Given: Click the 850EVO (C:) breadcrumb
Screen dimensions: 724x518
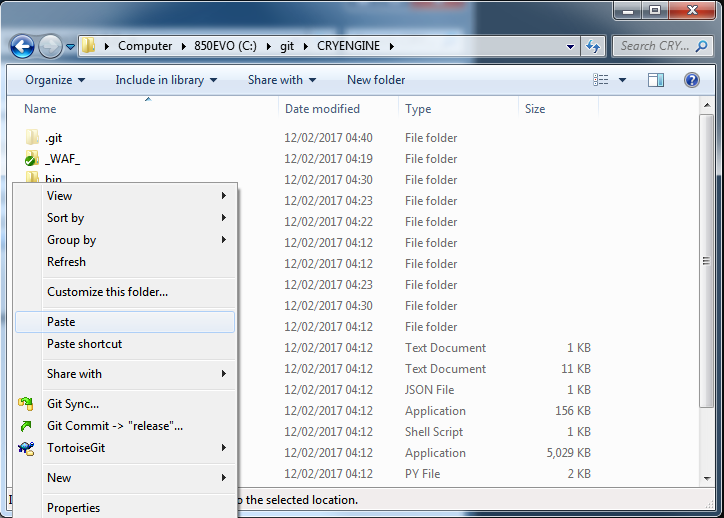Looking at the screenshot, I should pos(225,46).
